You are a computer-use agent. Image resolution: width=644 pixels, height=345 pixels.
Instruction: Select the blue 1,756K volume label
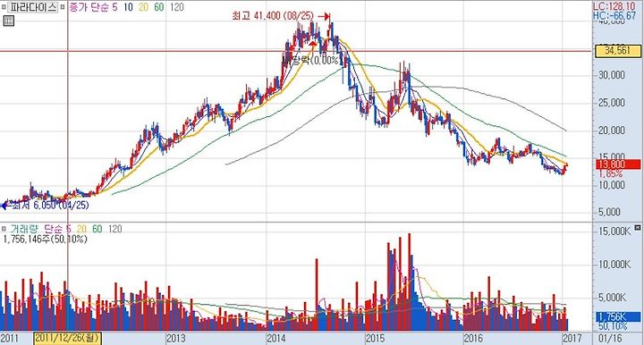click(x=618, y=316)
